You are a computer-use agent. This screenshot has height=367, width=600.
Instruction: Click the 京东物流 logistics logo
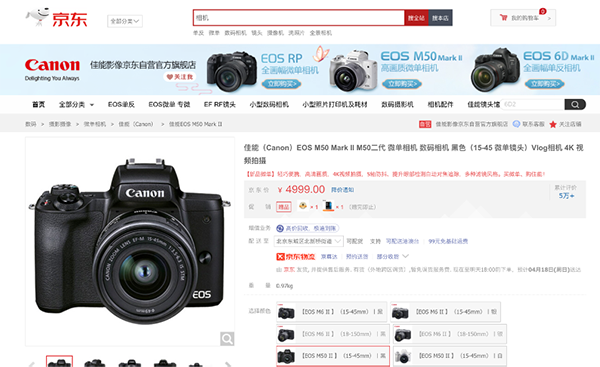coord(295,256)
